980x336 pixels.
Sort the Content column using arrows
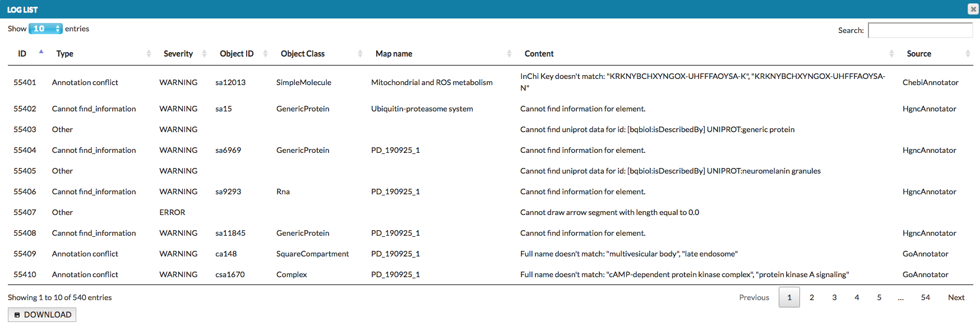click(891, 54)
